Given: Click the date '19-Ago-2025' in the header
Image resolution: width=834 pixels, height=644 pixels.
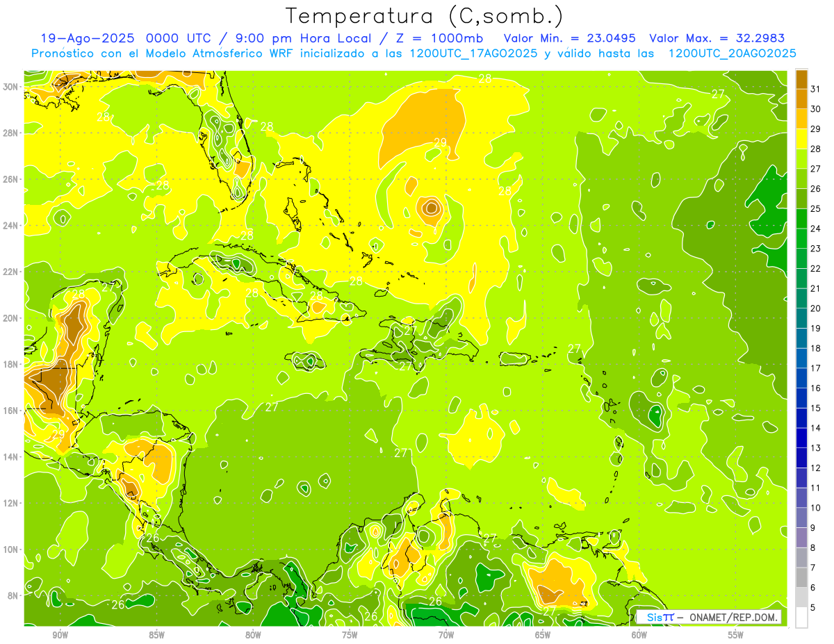Looking at the screenshot, I should (87, 38).
